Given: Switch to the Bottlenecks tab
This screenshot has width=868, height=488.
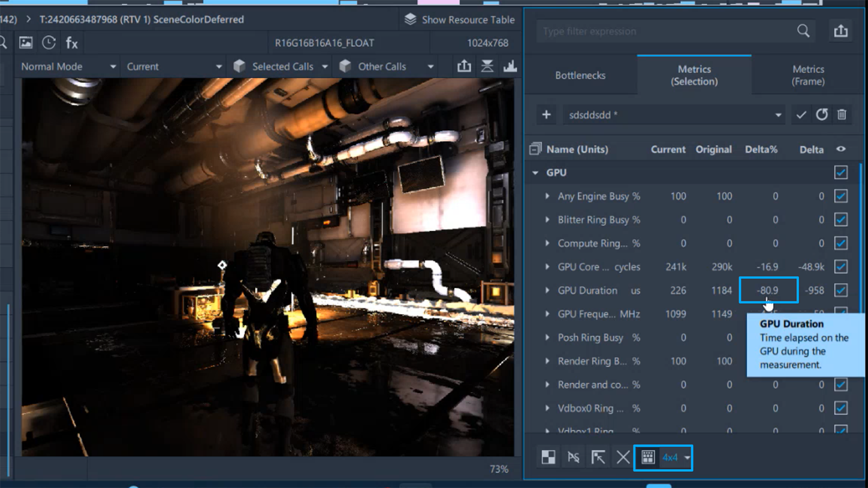Looking at the screenshot, I should coord(580,75).
